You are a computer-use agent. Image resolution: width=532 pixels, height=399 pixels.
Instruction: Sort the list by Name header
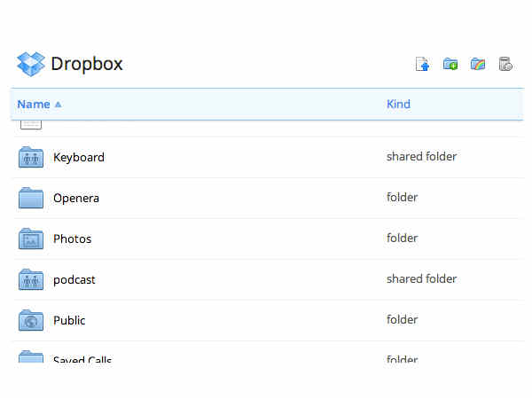34,105
